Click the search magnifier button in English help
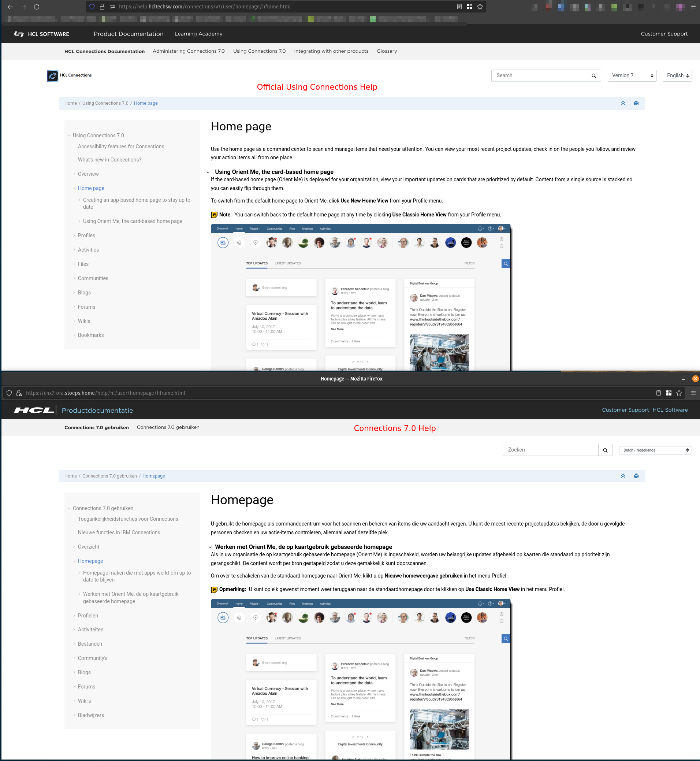This screenshot has height=761, width=700. [x=593, y=76]
